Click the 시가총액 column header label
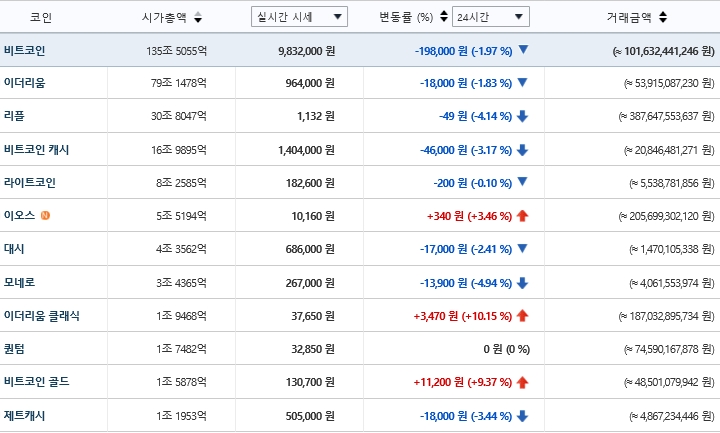This screenshot has width=720, height=433. pyautogui.click(x=164, y=17)
